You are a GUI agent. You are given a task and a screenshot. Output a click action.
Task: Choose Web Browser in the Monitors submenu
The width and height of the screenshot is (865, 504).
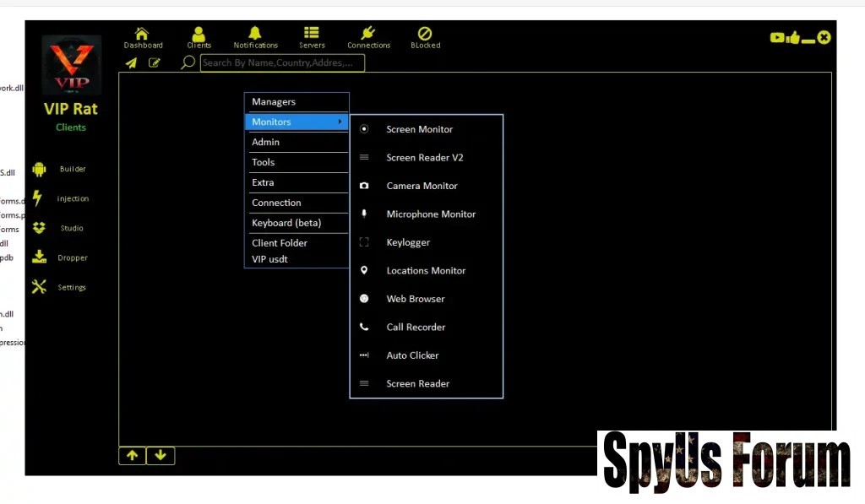pos(415,299)
